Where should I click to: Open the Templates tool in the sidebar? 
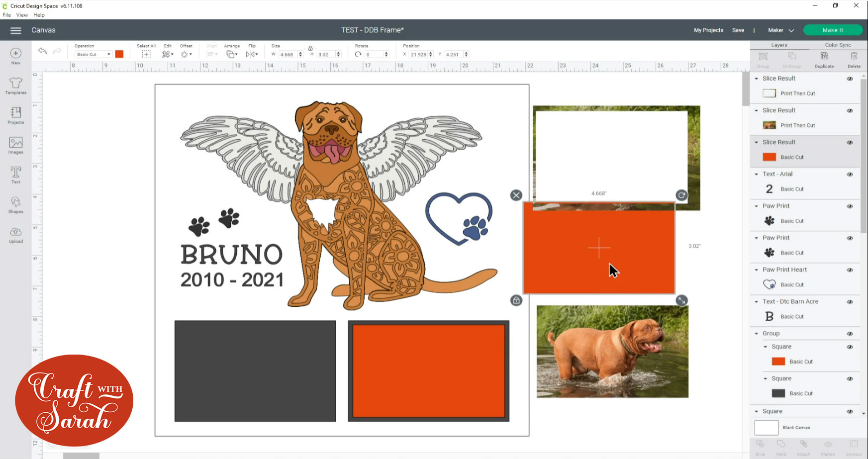click(16, 86)
